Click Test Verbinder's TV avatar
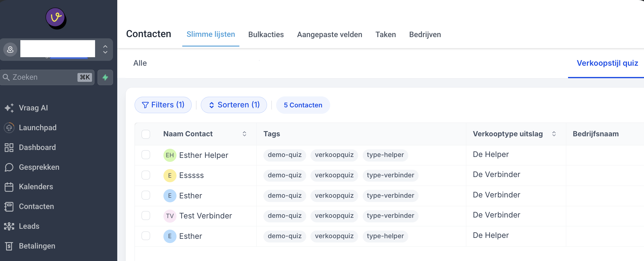644x261 pixels. pos(170,216)
